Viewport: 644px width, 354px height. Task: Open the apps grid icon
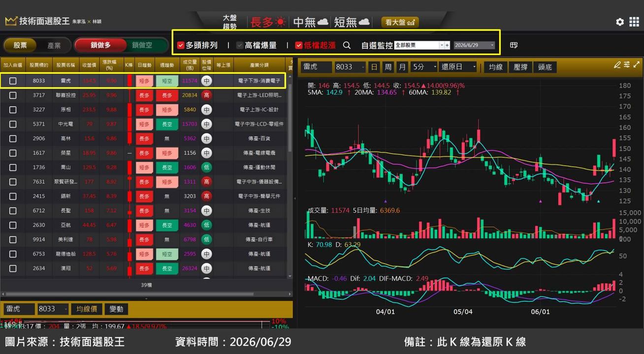634,22
